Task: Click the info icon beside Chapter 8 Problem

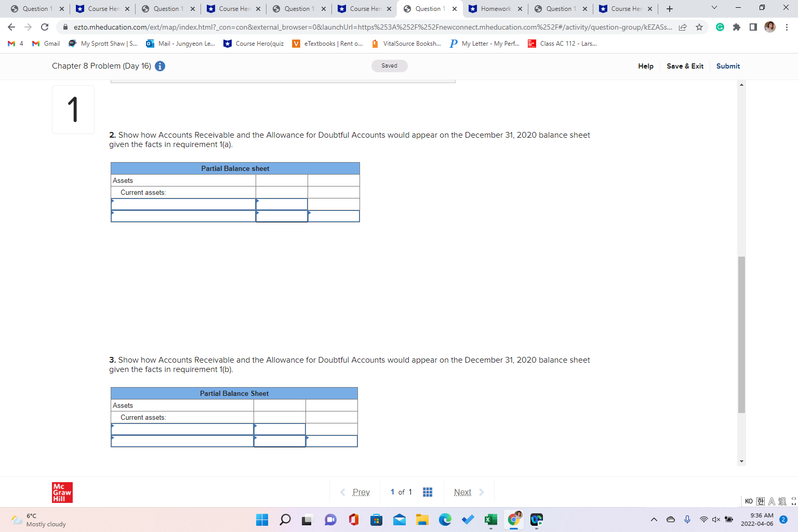Action: click(x=160, y=66)
